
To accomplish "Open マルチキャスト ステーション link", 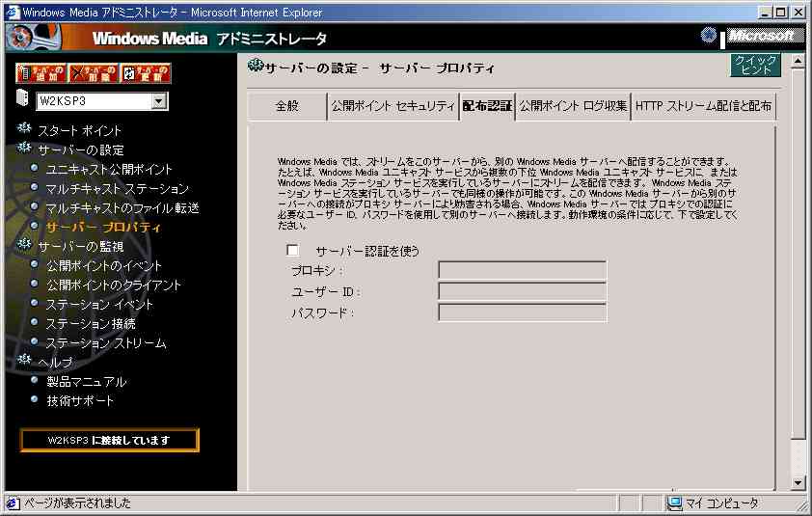I will (x=117, y=189).
